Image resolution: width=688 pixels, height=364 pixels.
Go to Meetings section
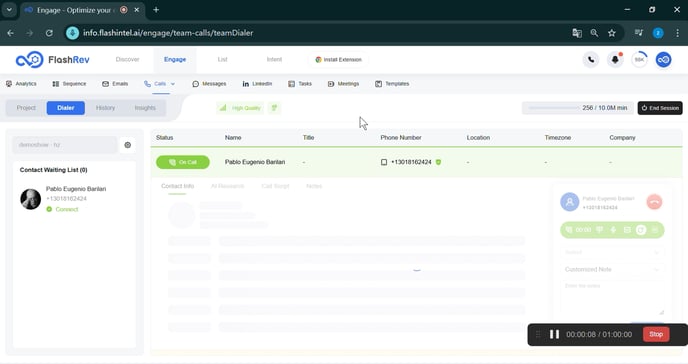343,84
